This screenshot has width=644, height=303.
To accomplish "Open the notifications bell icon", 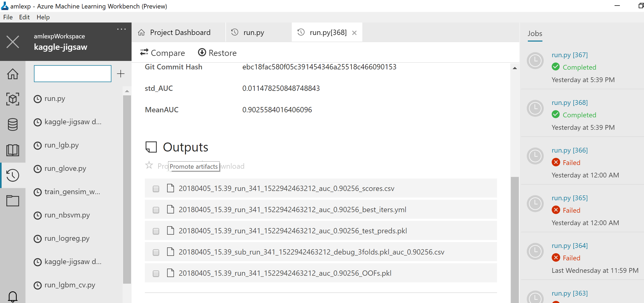I will (x=12, y=297).
